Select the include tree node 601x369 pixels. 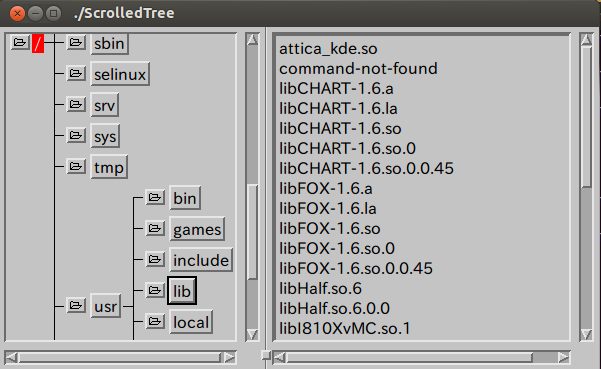(x=201, y=260)
